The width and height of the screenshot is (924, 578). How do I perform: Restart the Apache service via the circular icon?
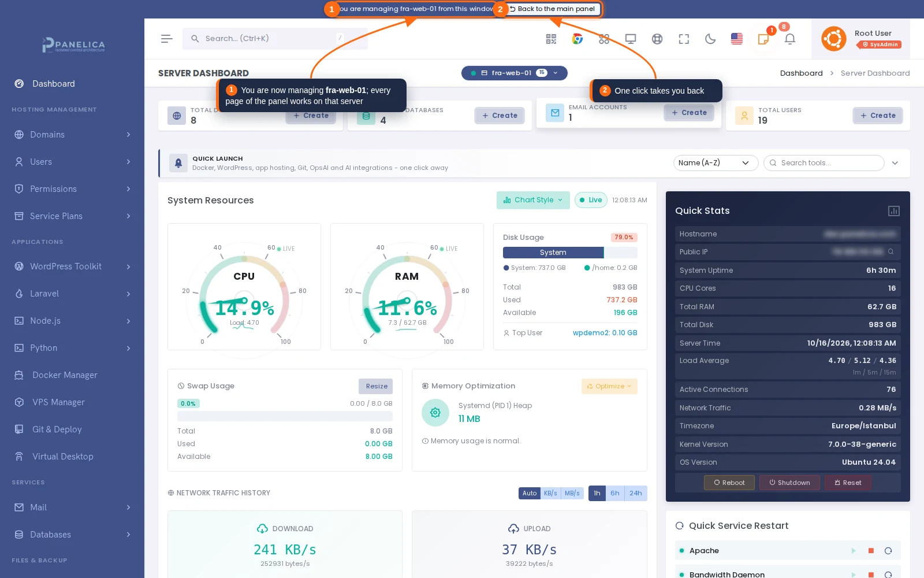coord(888,551)
